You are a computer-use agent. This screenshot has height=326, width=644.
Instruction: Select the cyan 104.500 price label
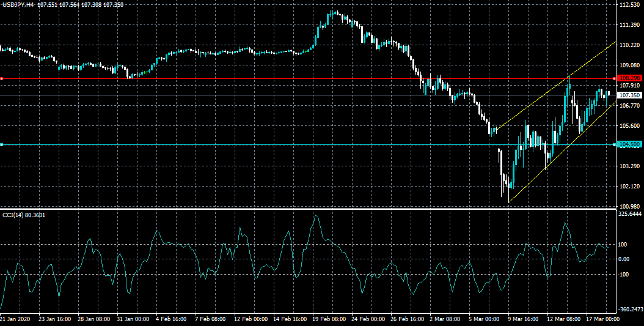(629, 144)
